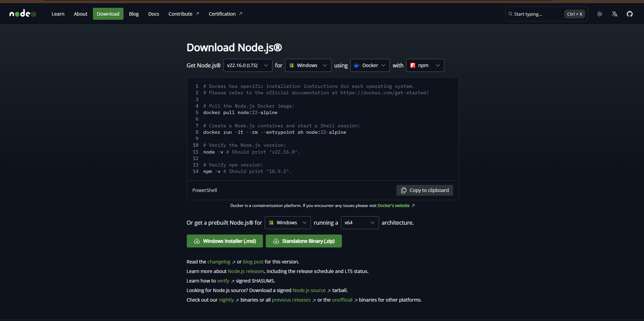Open the prebuilt Windows platform dropdown
The width and height of the screenshot is (644, 321).
288,223
